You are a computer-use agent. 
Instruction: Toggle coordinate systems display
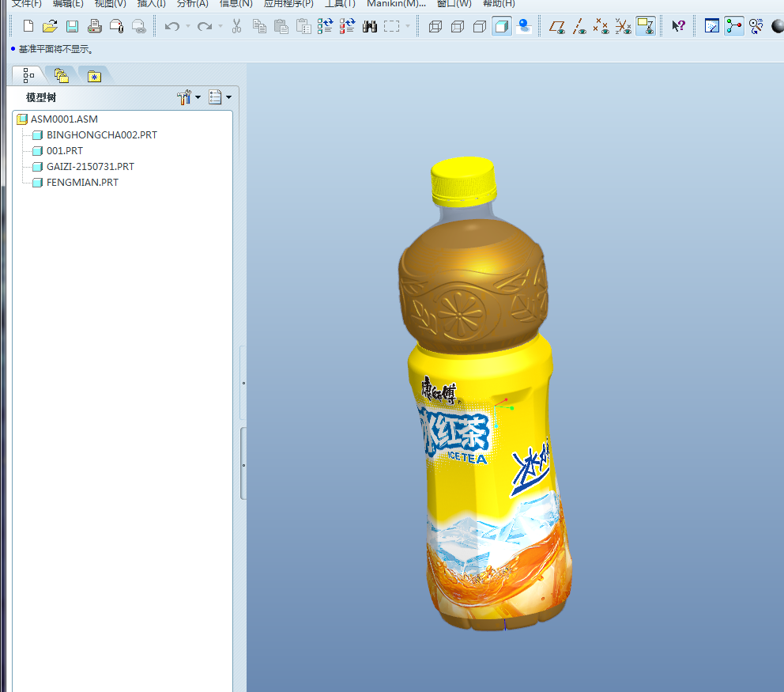pos(623,26)
